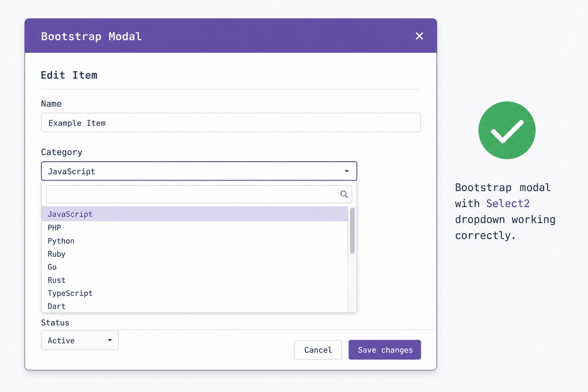Screen dimensions: 588x392
Task: Click the search magnifier icon in dropdown
Action: 344,195
